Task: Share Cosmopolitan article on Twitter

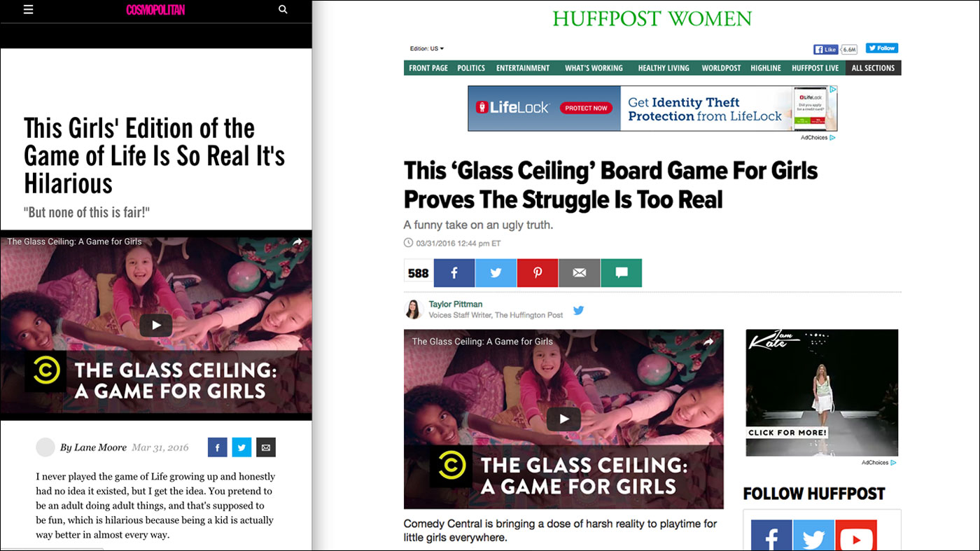Action: point(241,447)
